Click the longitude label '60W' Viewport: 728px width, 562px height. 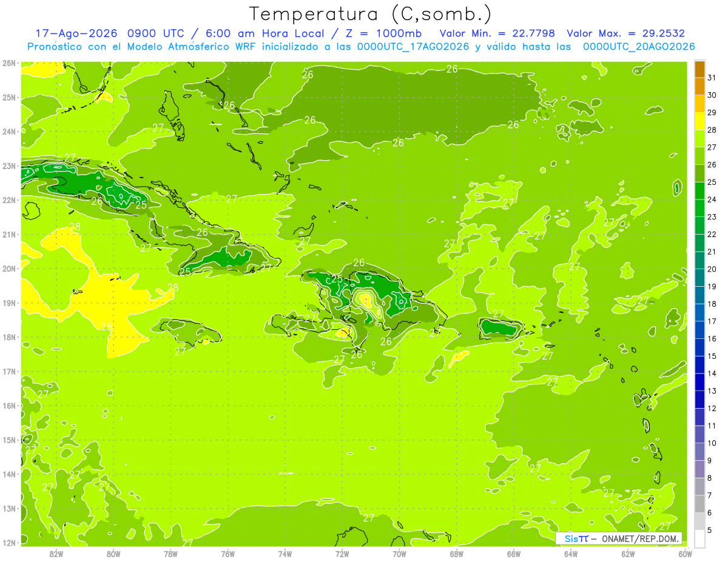pos(686,553)
